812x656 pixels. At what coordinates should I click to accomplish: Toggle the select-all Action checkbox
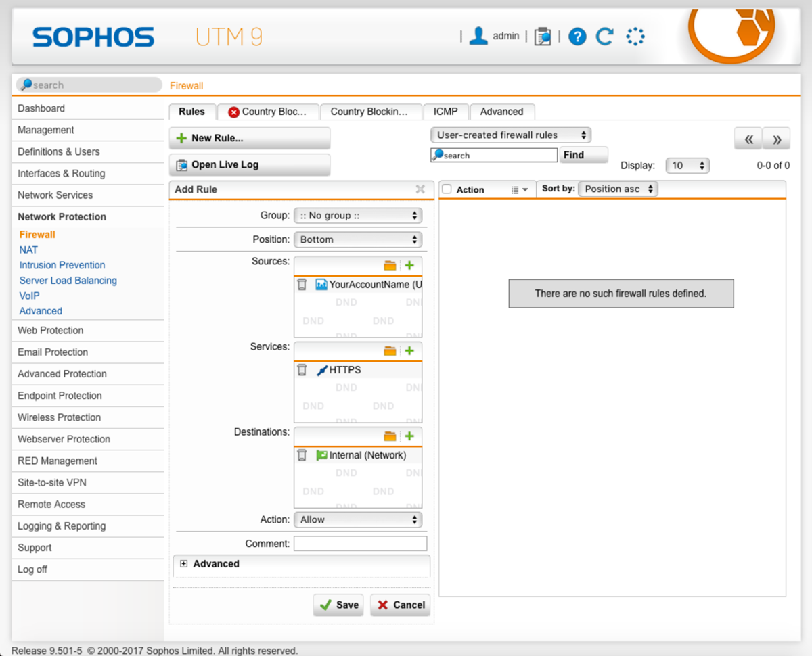tap(447, 189)
